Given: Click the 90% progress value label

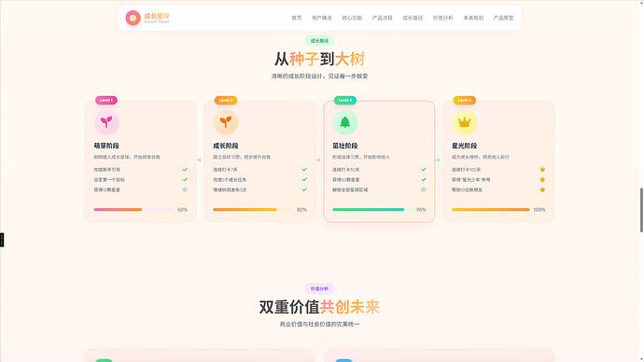Looking at the screenshot, I should point(421,210).
